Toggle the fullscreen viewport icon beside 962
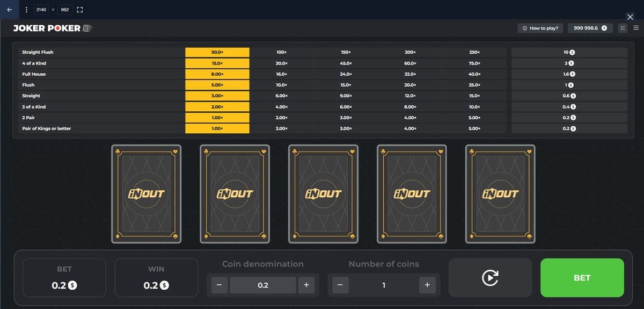The width and height of the screenshot is (644, 309). pos(79,10)
